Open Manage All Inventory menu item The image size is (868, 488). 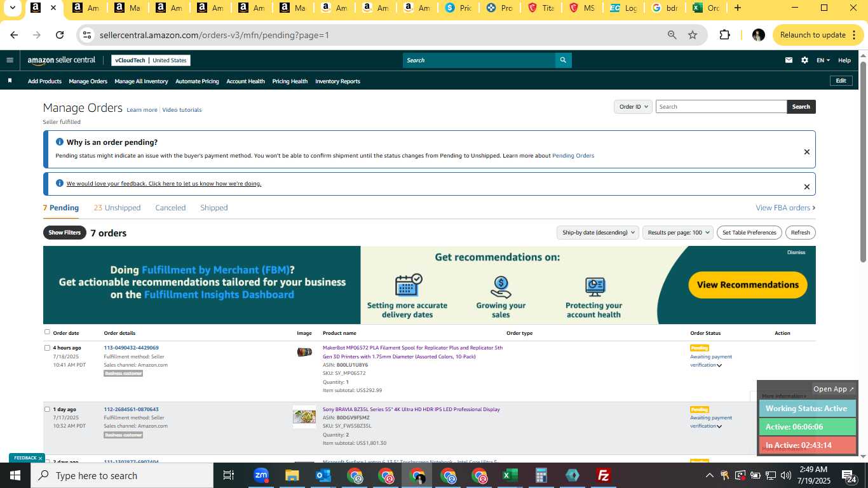pyautogui.click(x=141, y=81)
